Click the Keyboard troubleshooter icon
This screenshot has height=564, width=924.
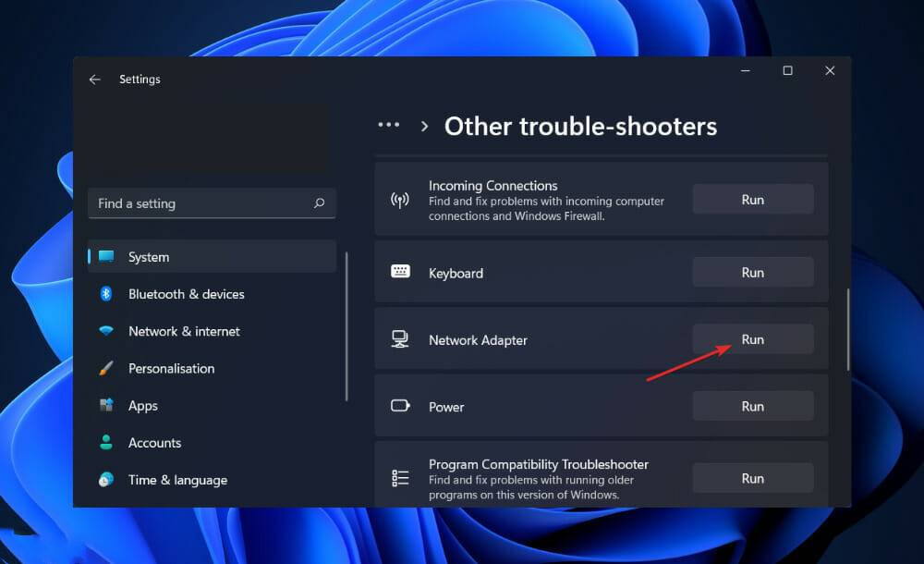click(400, 271)
